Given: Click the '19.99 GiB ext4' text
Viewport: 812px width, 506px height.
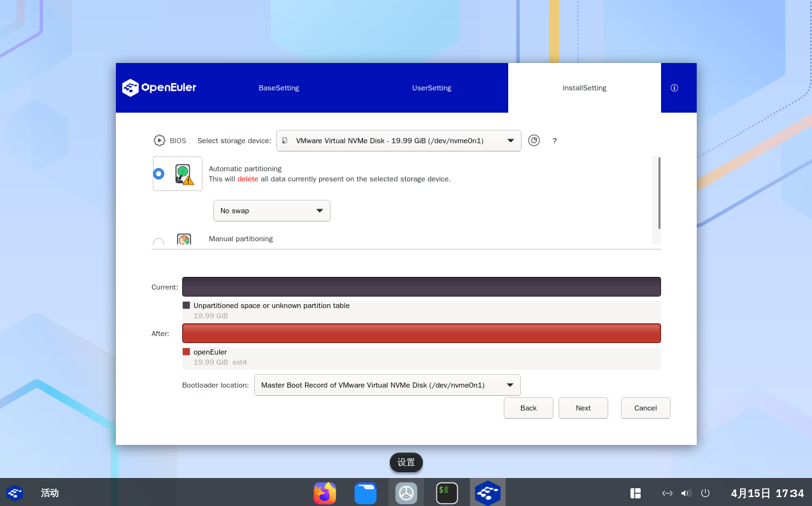Looking at the screenshot, I should tap(220, 362).
